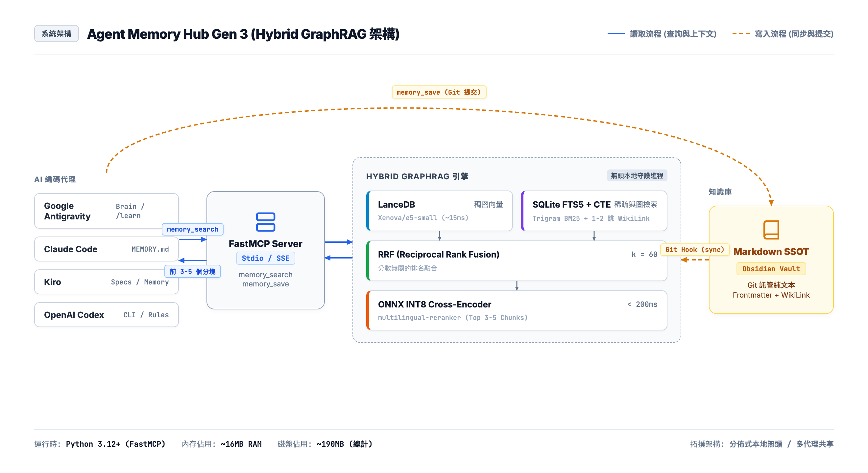Screen dimensions: 868x473
Task: Click the FastMCP Server stacked-server icon
Action: [x=266, y=222]
